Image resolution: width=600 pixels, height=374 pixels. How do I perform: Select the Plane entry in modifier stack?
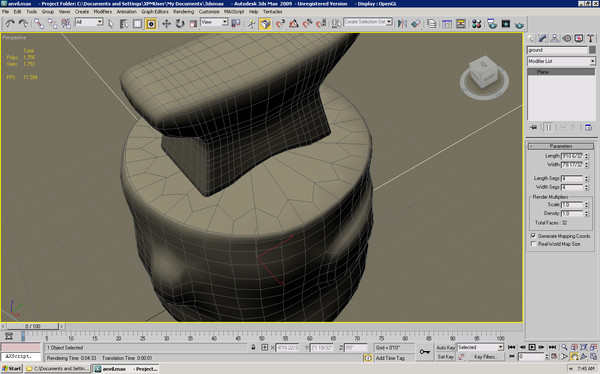point(561,72)
